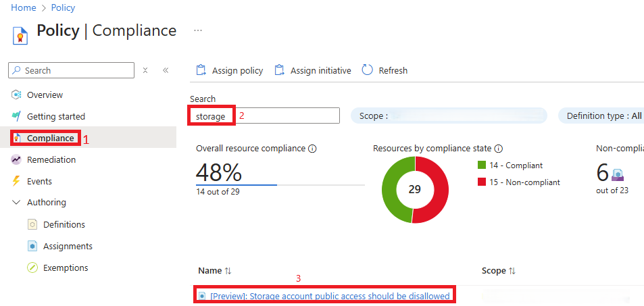Sort the table by Scope column
This screenshot has width=644, height=306.
(499, 271)
